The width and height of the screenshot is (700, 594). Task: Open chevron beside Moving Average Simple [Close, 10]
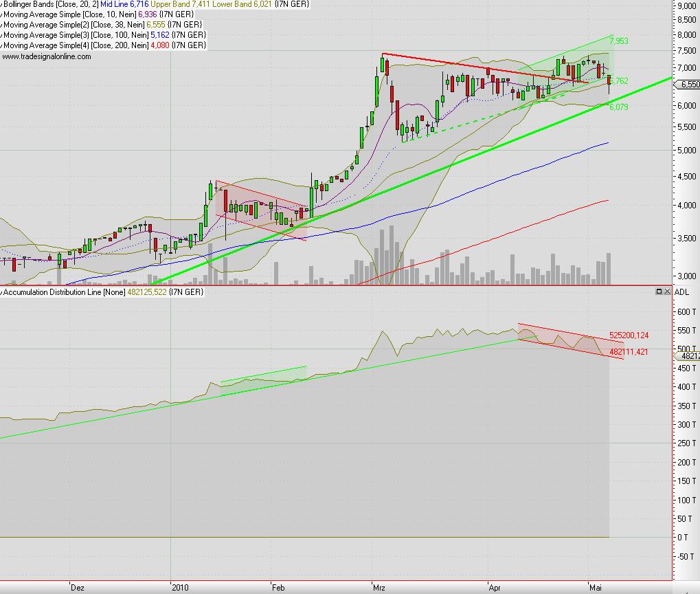1,14
